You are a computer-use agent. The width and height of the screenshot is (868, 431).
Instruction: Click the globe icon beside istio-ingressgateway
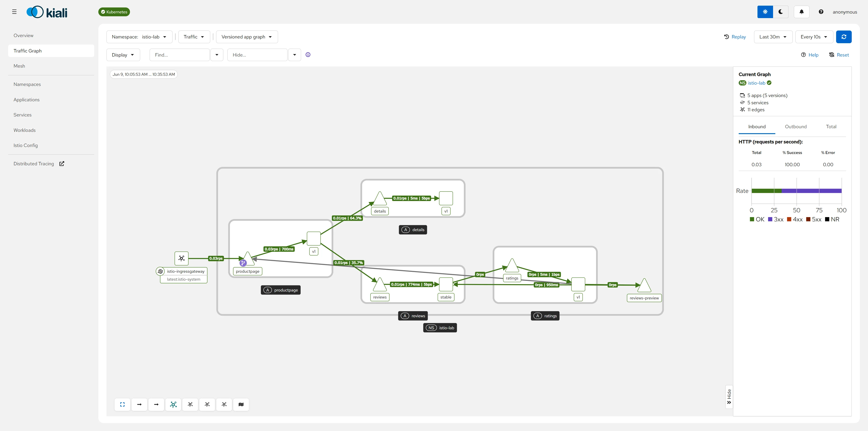pyautogui.click(x=160, y=271)
